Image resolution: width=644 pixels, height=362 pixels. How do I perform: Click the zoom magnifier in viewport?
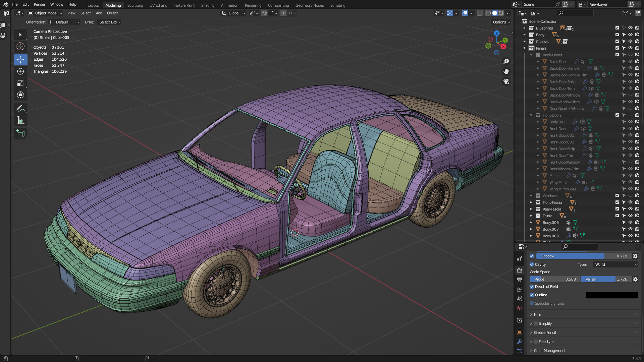(x=506, y=61)
